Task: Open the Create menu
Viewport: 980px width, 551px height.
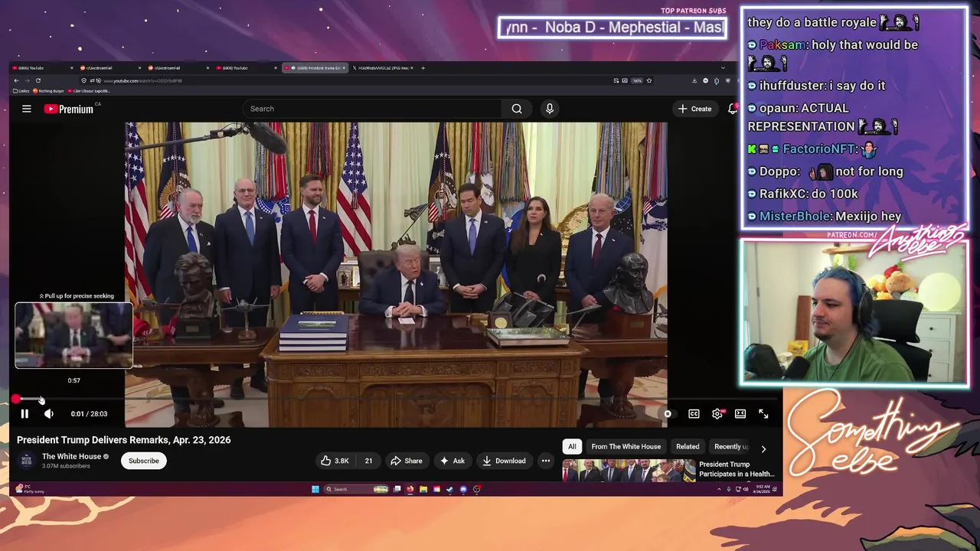Action: tap(694, 109)
